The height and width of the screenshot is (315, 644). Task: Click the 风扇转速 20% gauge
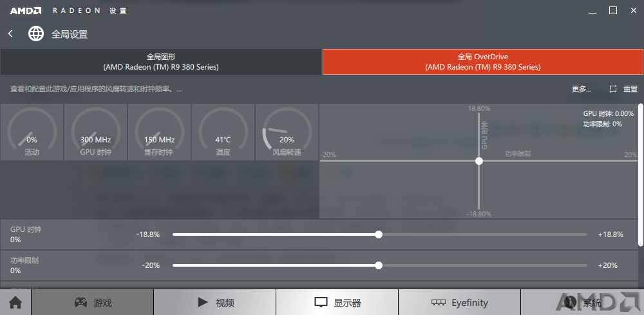point(287,132)
